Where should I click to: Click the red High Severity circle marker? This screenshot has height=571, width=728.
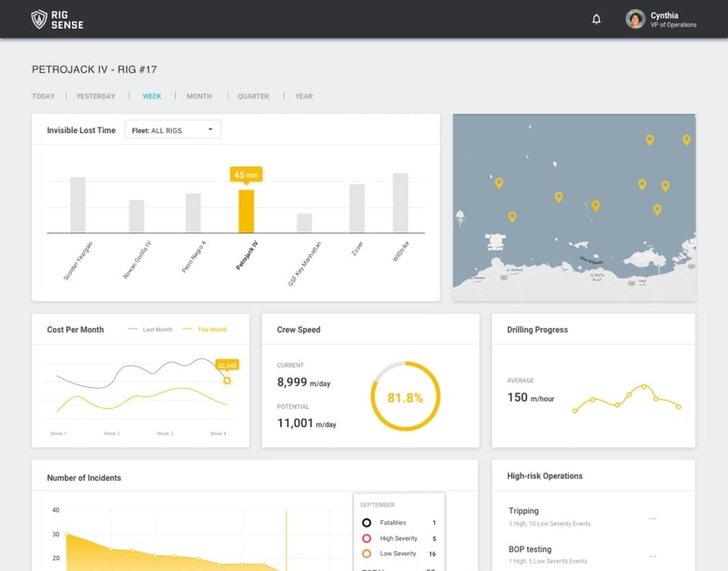tap(367, 538)
